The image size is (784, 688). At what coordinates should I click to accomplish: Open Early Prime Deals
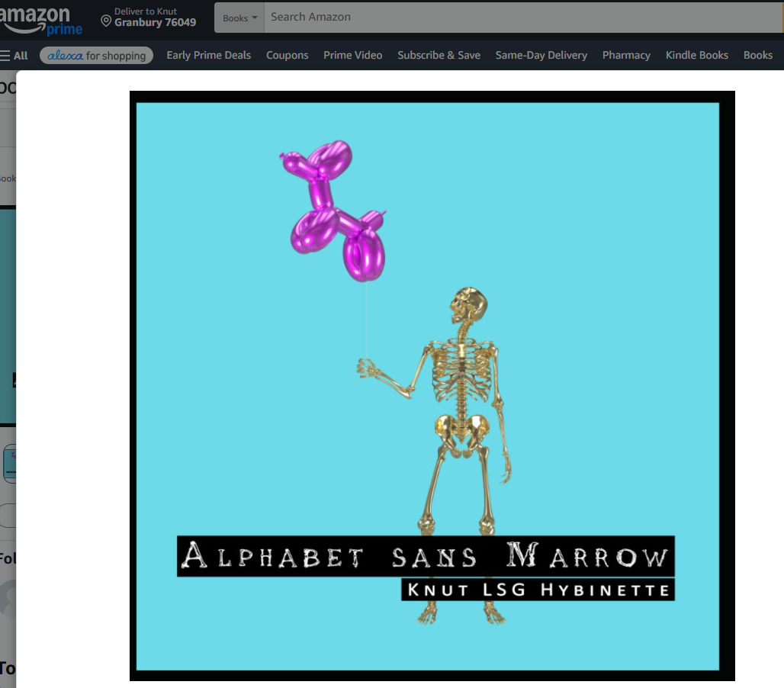208,56
